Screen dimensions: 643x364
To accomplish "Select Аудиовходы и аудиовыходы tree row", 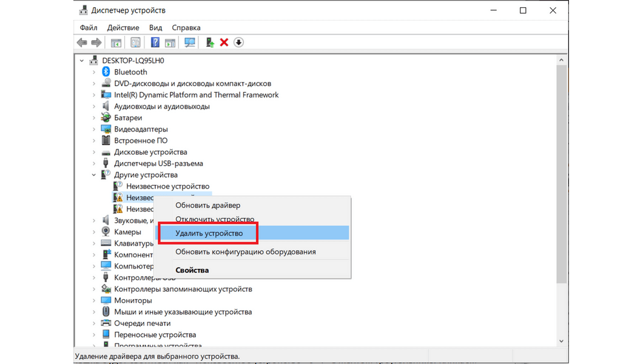I will coord(161,106).
